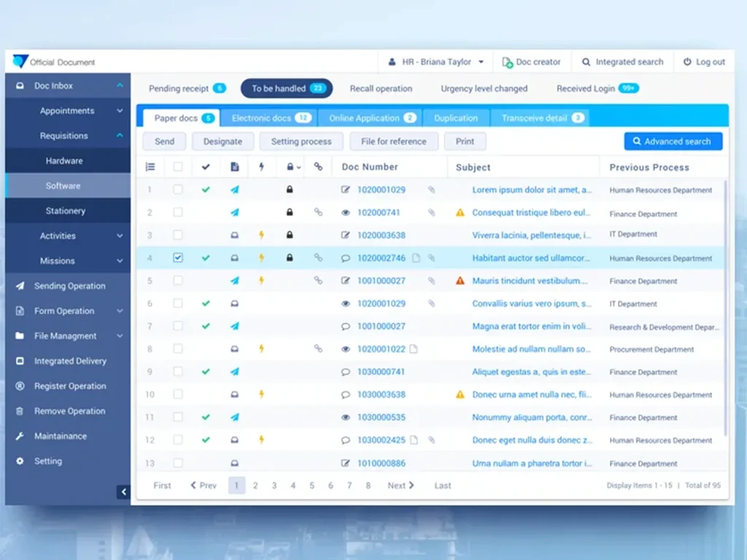Click the Log out power icon
This screenshot has width=747, height=560.
687,62
